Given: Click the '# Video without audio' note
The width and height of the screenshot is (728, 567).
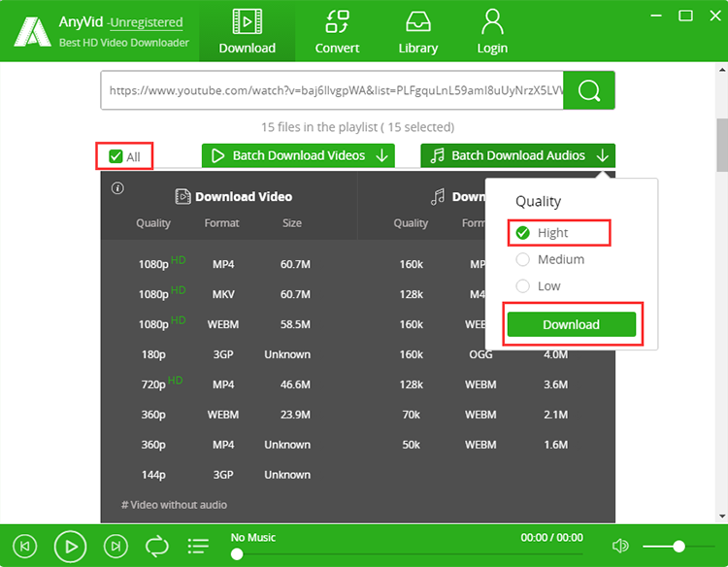Looking at the screenshot, I should [174, 505].
